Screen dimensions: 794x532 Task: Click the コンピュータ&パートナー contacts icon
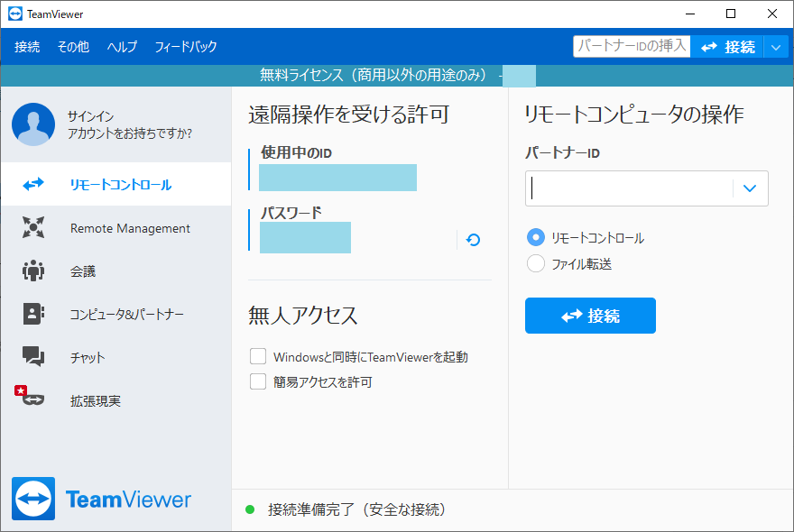pos(33,314)
